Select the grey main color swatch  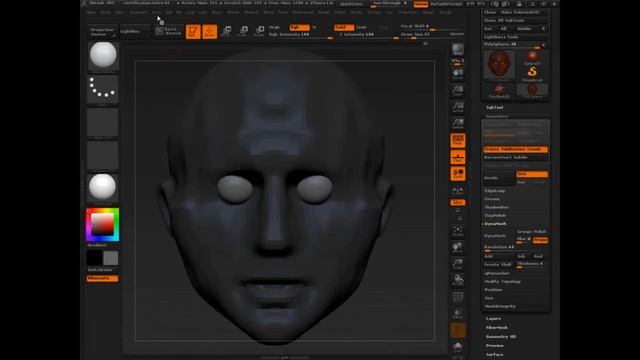point(110,258)
